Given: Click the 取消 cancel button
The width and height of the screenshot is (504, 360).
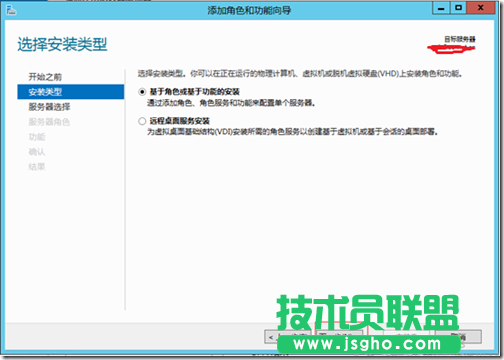Looking at the screenshot, I should coord(459,337).
